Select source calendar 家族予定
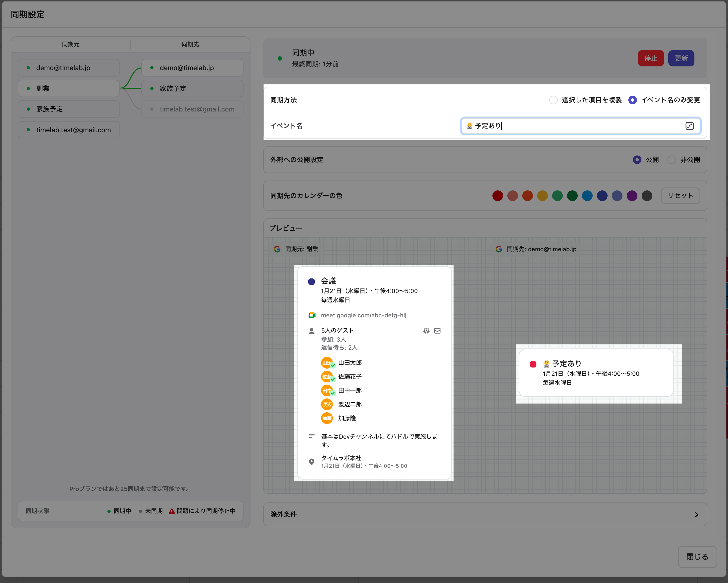This screenshot has width=728, height=583. 68,109
